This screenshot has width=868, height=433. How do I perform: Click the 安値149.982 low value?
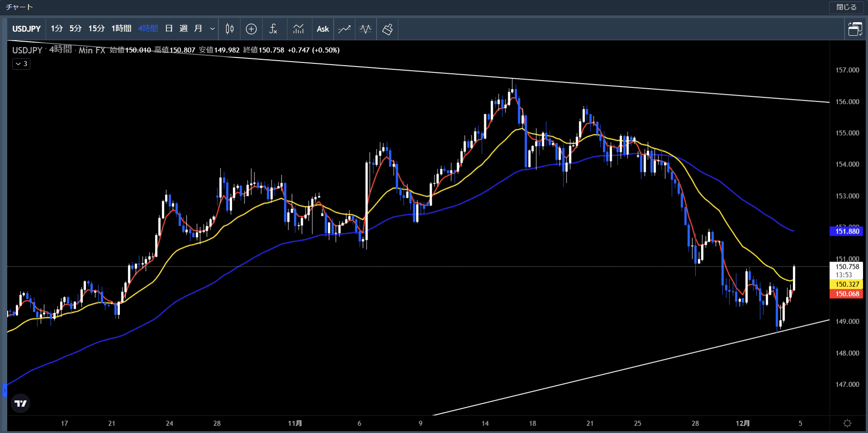[219, 50]
